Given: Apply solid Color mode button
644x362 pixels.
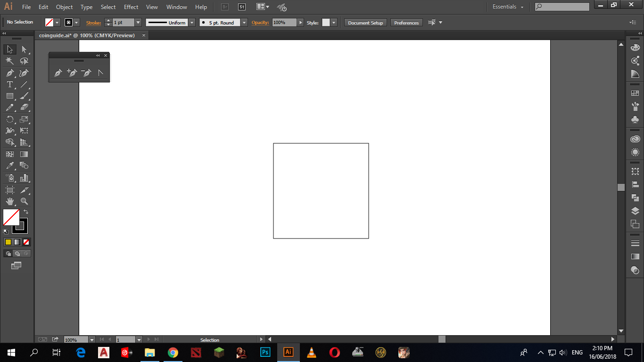Looking at the screenshot, I should [8, 242].
